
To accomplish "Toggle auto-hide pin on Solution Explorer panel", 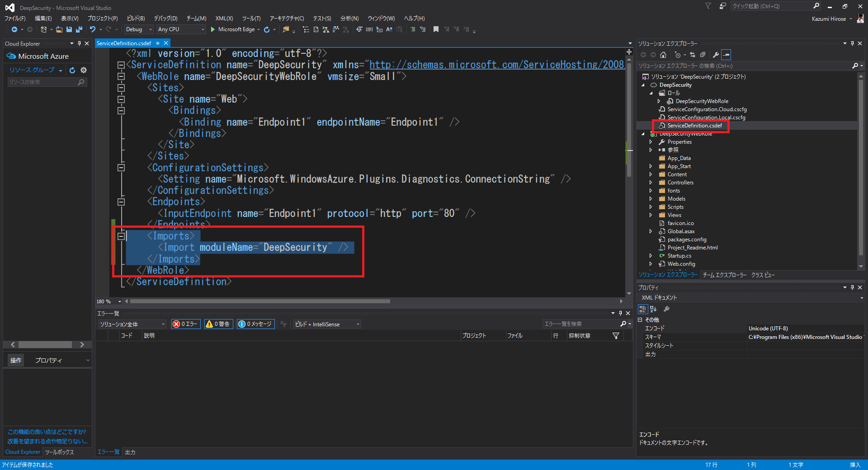I will tap(852, 44).
